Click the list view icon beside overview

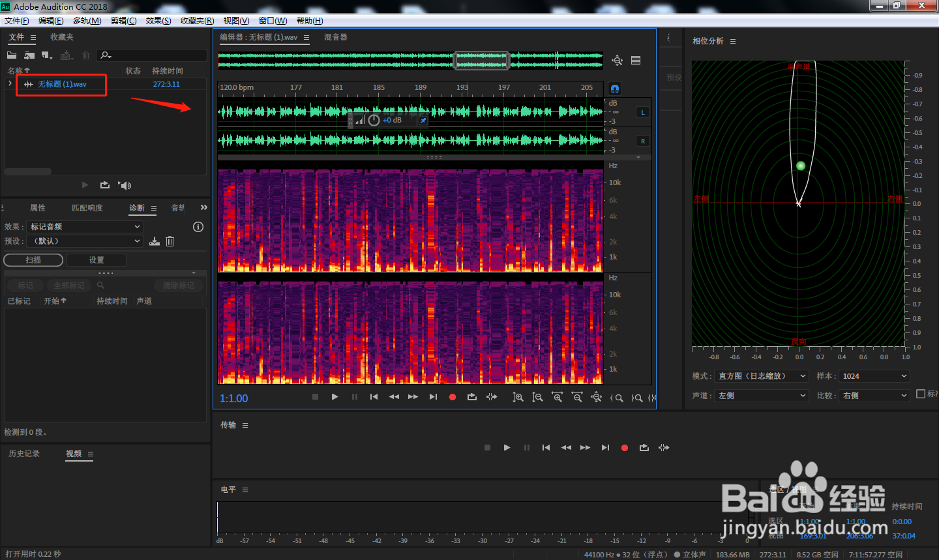(636, 61)
